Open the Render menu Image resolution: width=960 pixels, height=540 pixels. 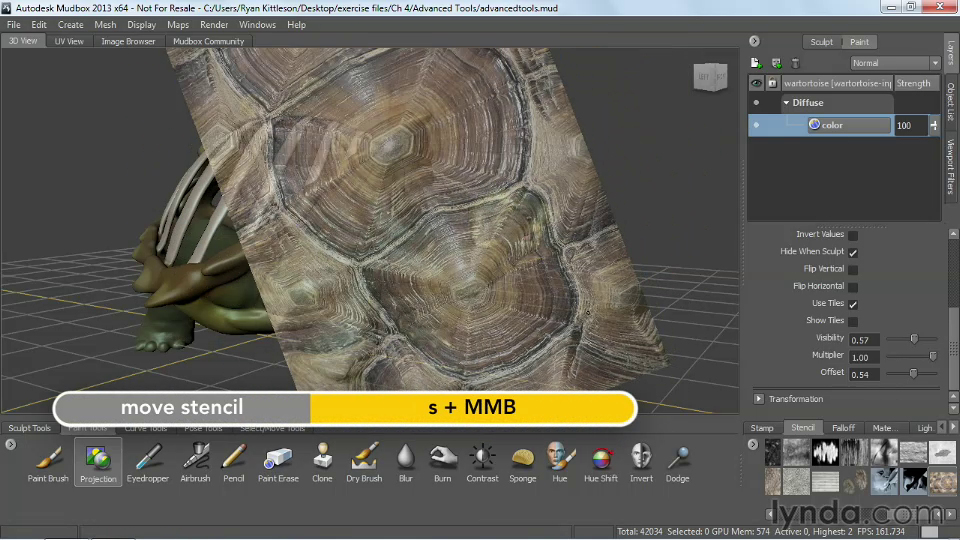[214, 24]
